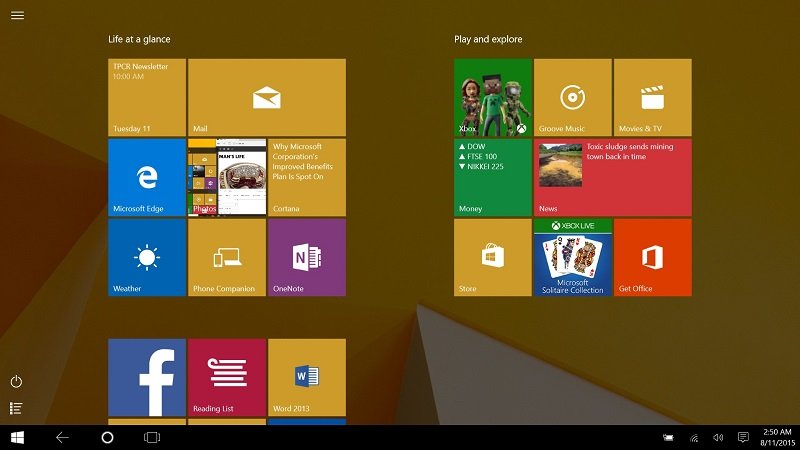Launch Groove Music tile
The width and height of the screenshot is (800, 450).
tap(572, 97)
